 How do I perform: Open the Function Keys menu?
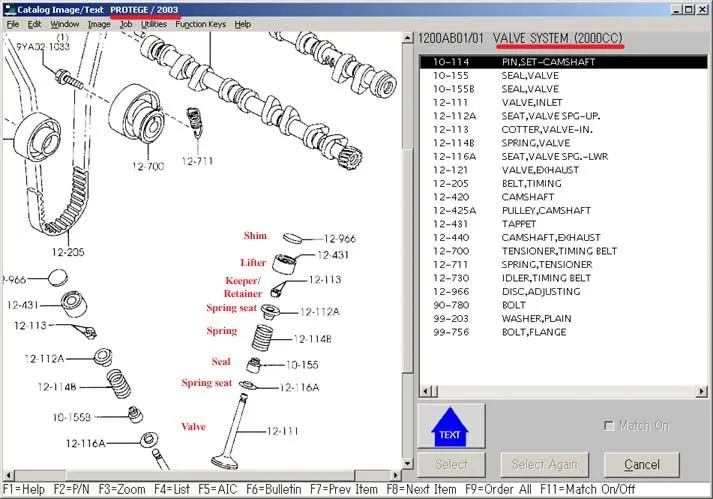199,24
